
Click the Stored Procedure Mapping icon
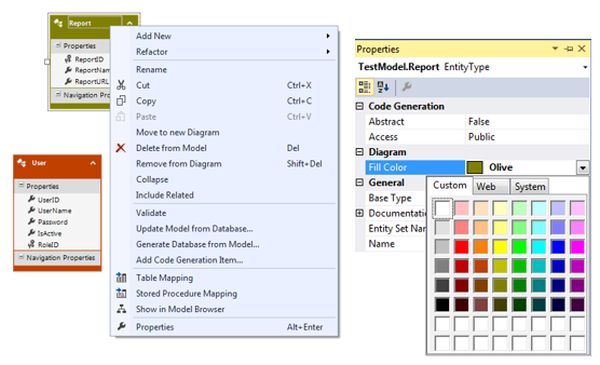pyautogui.click(x=121, y=293)
